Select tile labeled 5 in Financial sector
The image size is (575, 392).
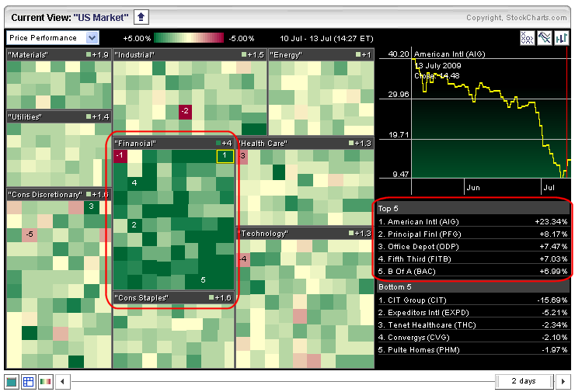tap(203, 280)
